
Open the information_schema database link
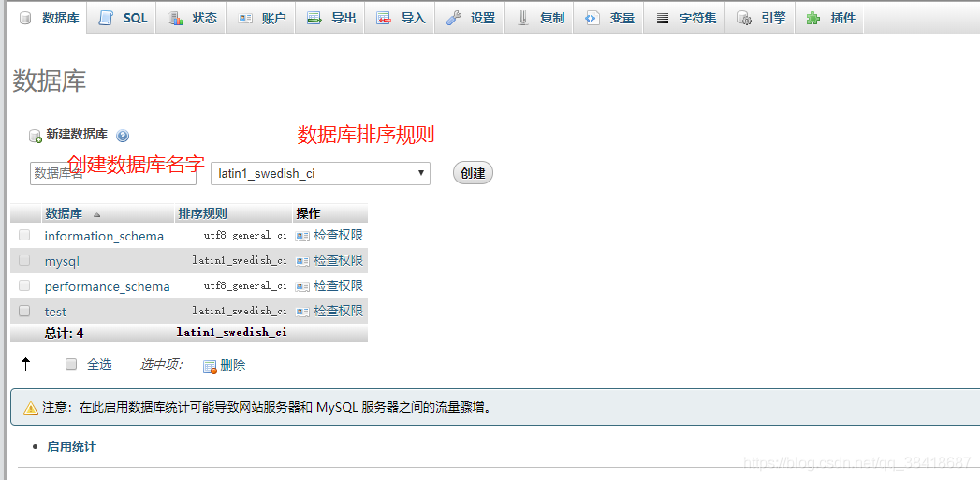click(104, 236)
